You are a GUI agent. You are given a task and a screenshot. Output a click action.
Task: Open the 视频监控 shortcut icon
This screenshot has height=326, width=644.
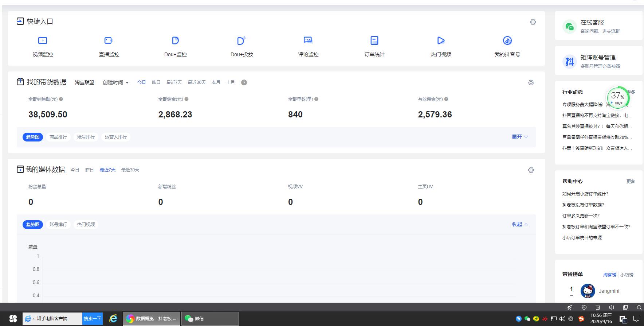[43, 41]
